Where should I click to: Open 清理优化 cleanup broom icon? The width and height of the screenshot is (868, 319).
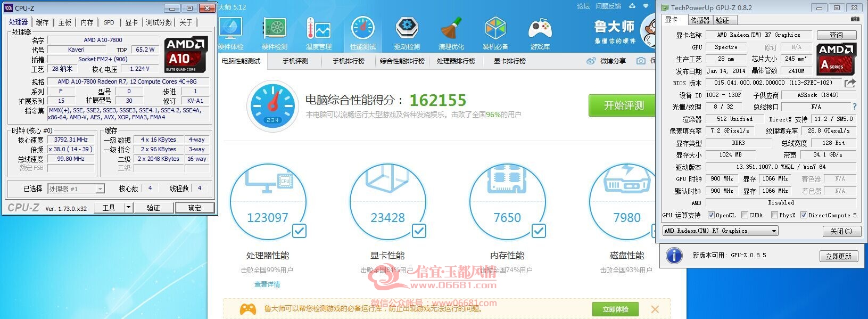pyautogui.click(x=451, y=33)
